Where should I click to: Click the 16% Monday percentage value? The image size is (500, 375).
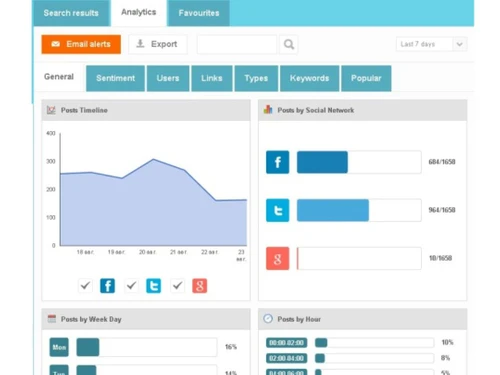coord(231,347)
